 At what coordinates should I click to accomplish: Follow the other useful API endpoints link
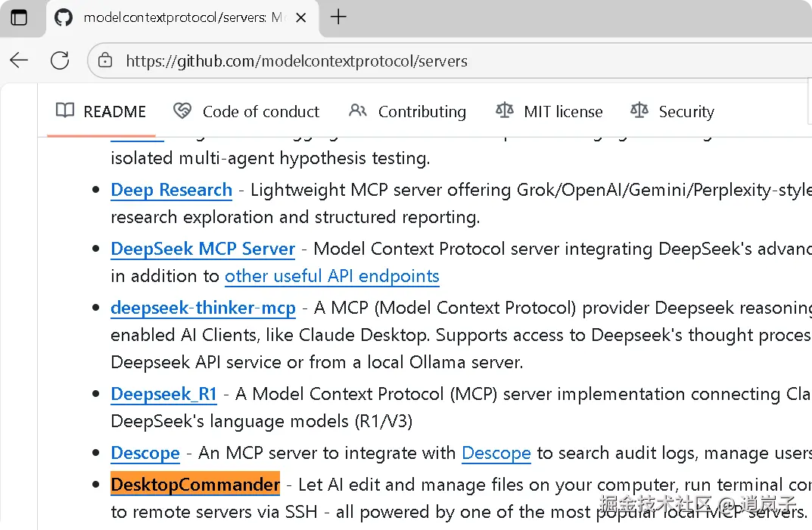(x=332, y=276)
